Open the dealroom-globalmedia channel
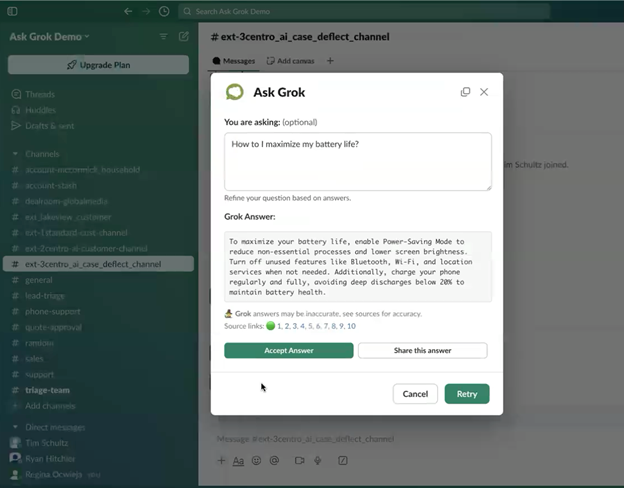The height and width of the screenshot is (488, 624). [66, 201]
